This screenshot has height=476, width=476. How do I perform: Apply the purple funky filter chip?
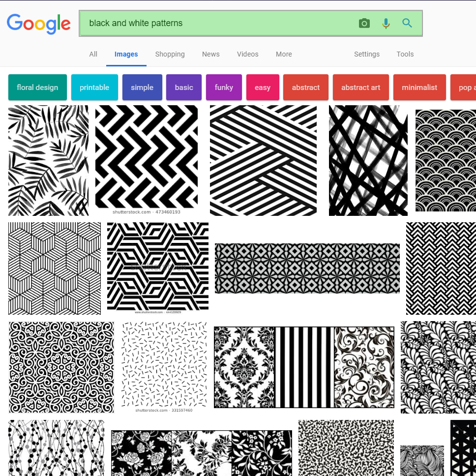pyautogui.click(x=224, y=88)
